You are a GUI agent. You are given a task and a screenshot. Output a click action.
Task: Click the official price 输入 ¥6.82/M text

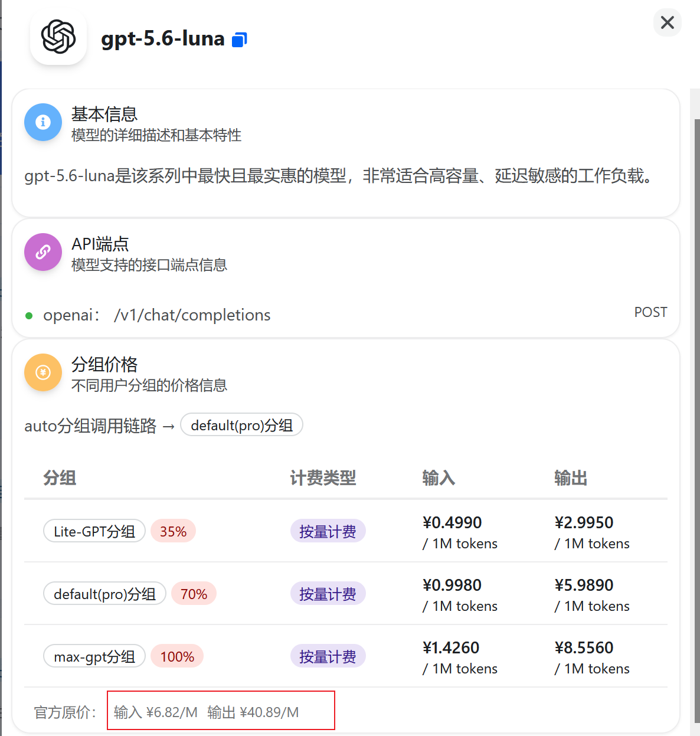pos(156,712)
